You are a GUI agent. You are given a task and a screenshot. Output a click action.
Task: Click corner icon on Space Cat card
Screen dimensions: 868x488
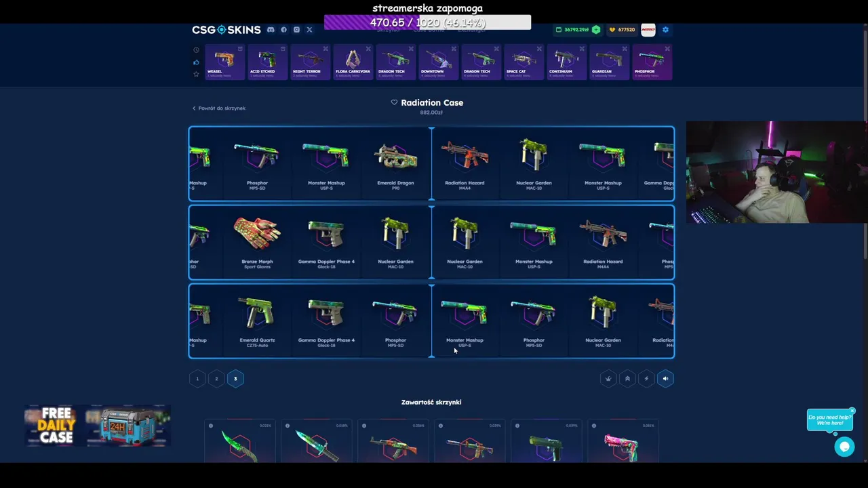click(x=539, y=49)
